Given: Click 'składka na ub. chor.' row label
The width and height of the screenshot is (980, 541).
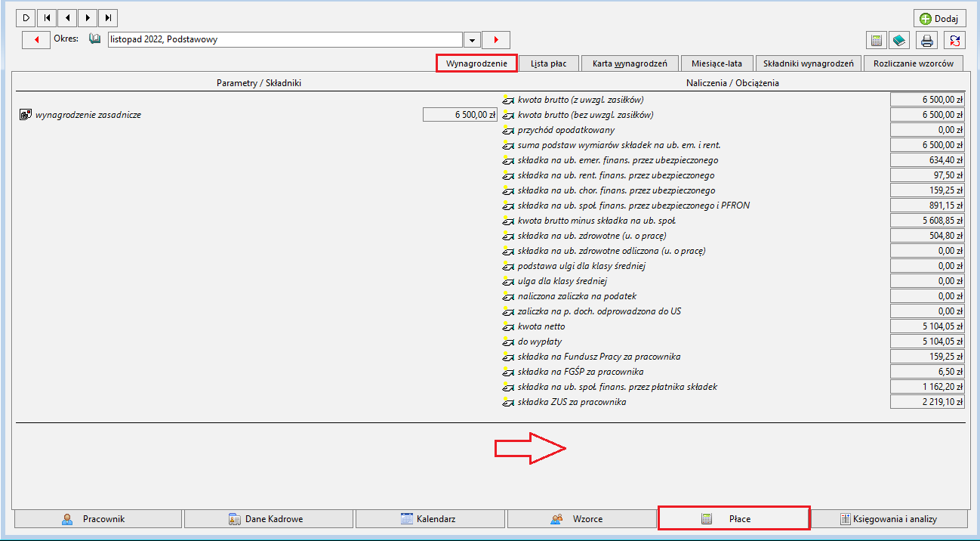Looking at the screenshot, I should (x=616, y=190).
